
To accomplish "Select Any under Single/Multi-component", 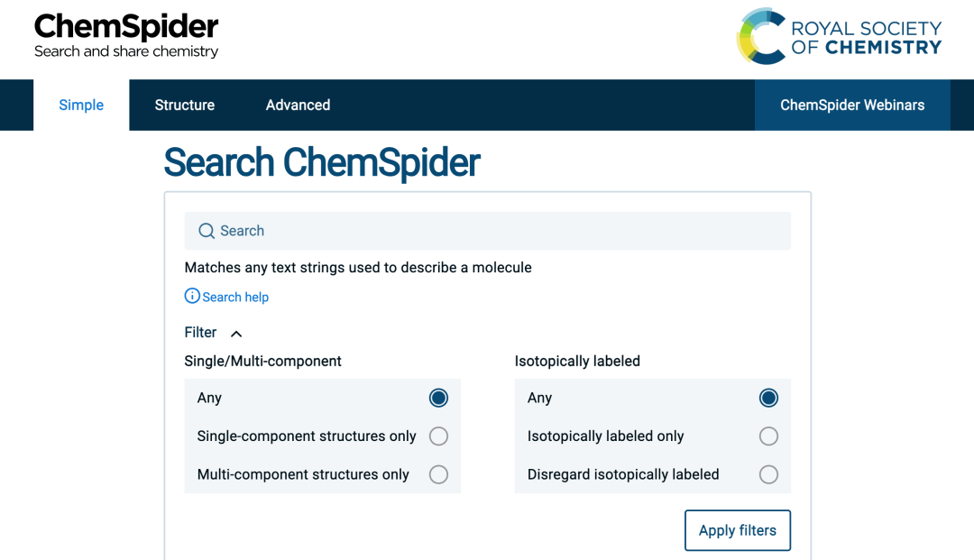I will coord(438,398).
